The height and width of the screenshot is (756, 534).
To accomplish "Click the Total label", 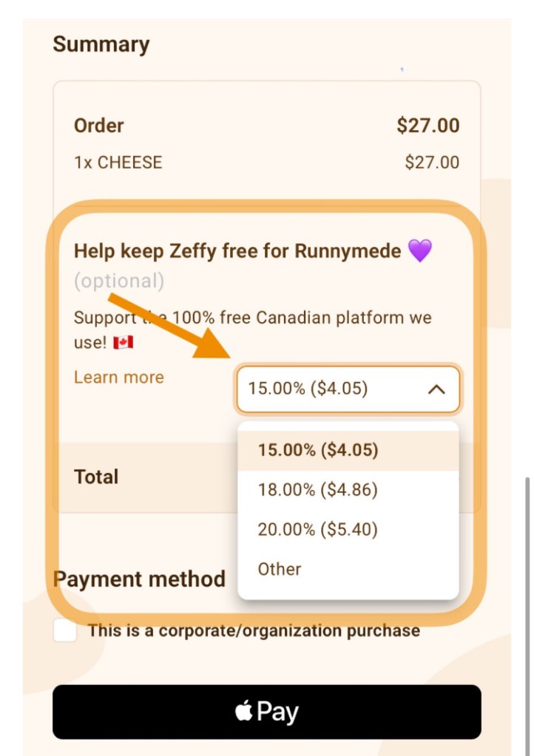I will point(96,477).
